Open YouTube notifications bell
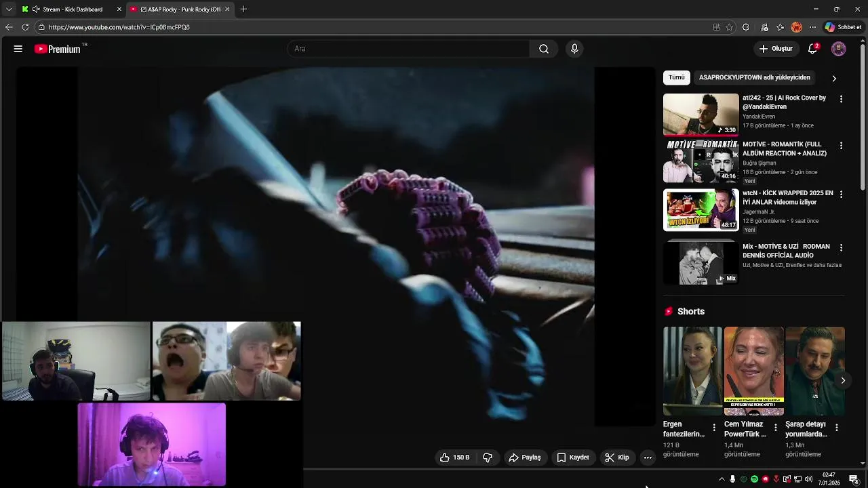The width and height of the screenshot is (868, 488). pyautogui.click(x=813, y=49)
